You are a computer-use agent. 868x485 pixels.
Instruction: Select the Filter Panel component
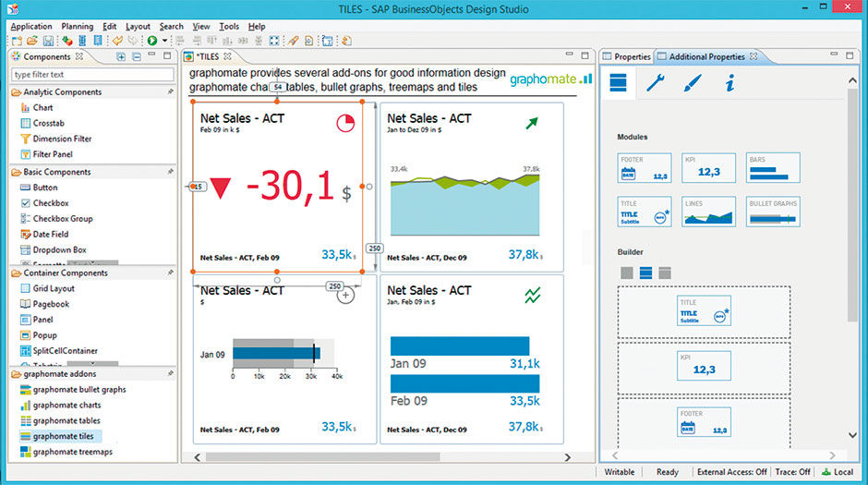click(46, 154)
